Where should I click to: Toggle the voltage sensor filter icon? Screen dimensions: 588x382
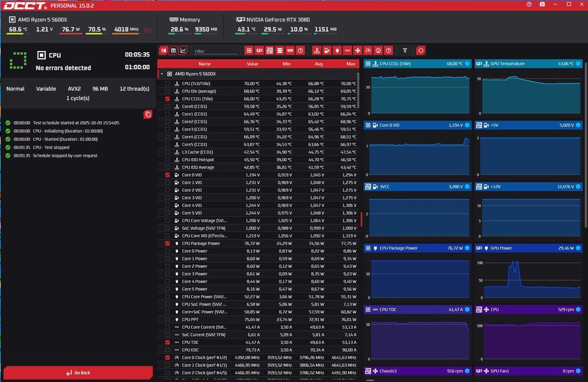[327, 51]
